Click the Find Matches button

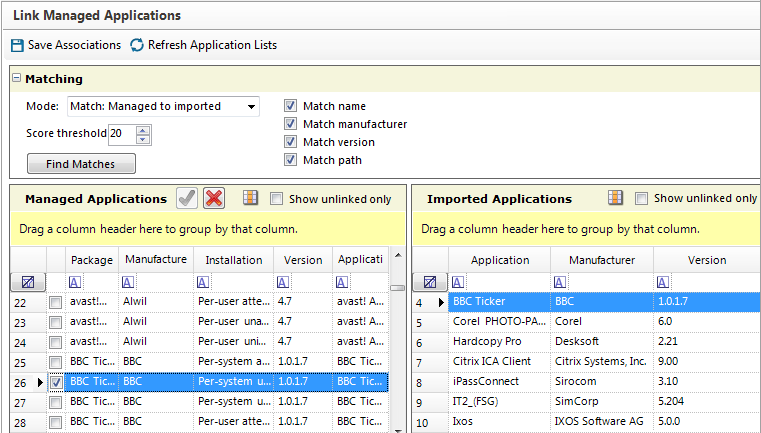81,164
